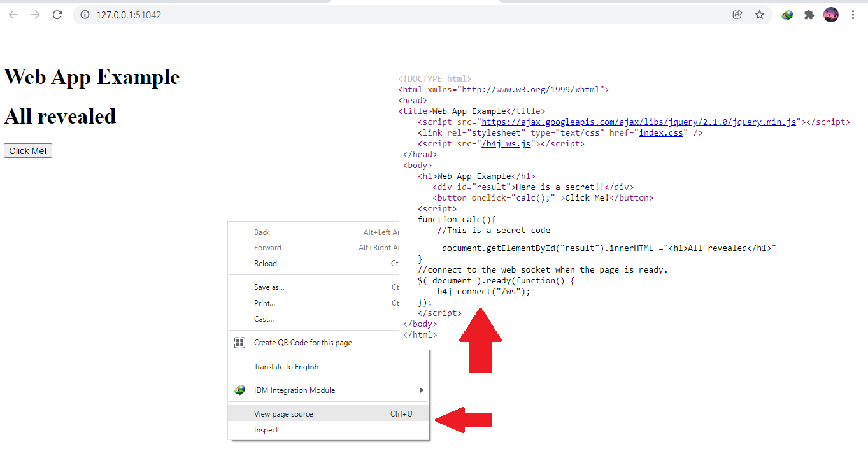This screenshot has height=449, width=868.
Task: Open the Chrome three-dot menu
Action: pyautogui.click(x=853, y=15)
